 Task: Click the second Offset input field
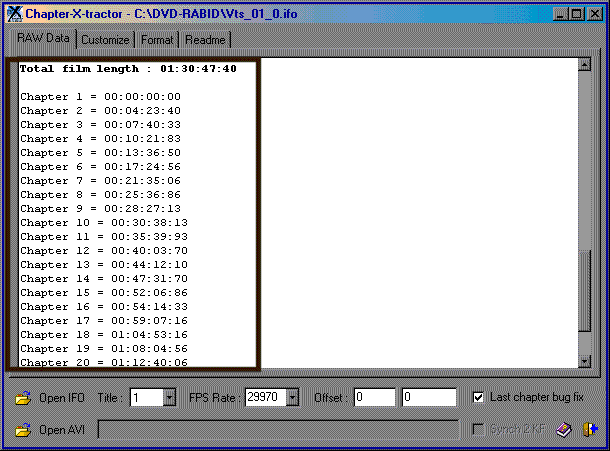pyautogui.click(x=429, y=397)
